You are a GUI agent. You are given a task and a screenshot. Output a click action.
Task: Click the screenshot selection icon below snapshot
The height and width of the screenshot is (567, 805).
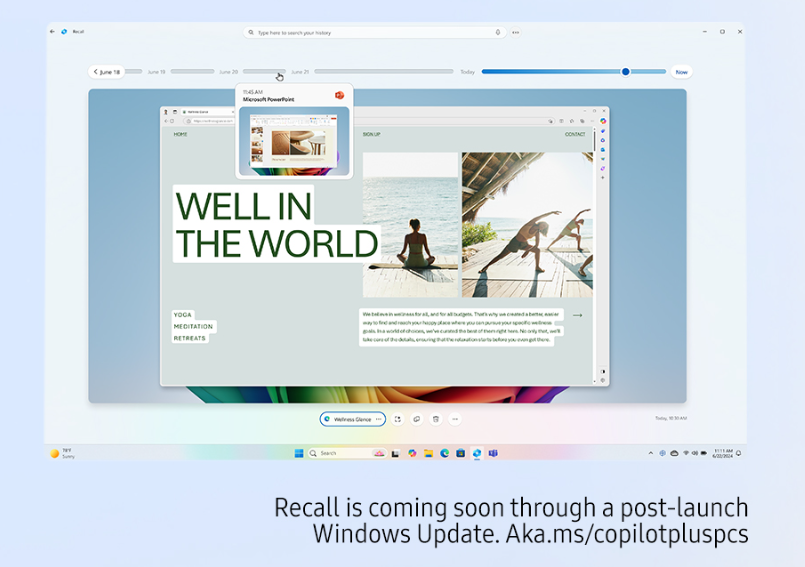[398, 419]
